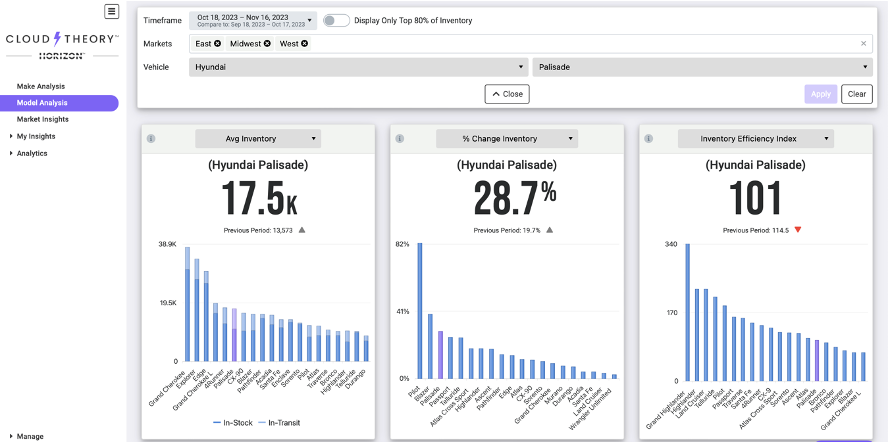
Task: Open info icon on Avg Inventory card
Action: click(x=151, y=139)
